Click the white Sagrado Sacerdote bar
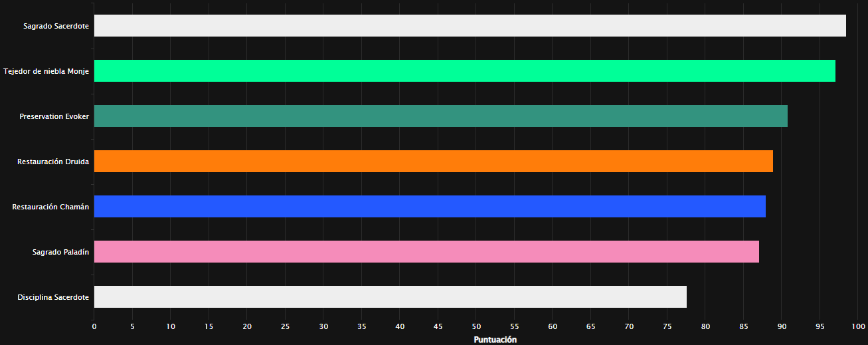The image size is (868, 345). coord(470,26)
